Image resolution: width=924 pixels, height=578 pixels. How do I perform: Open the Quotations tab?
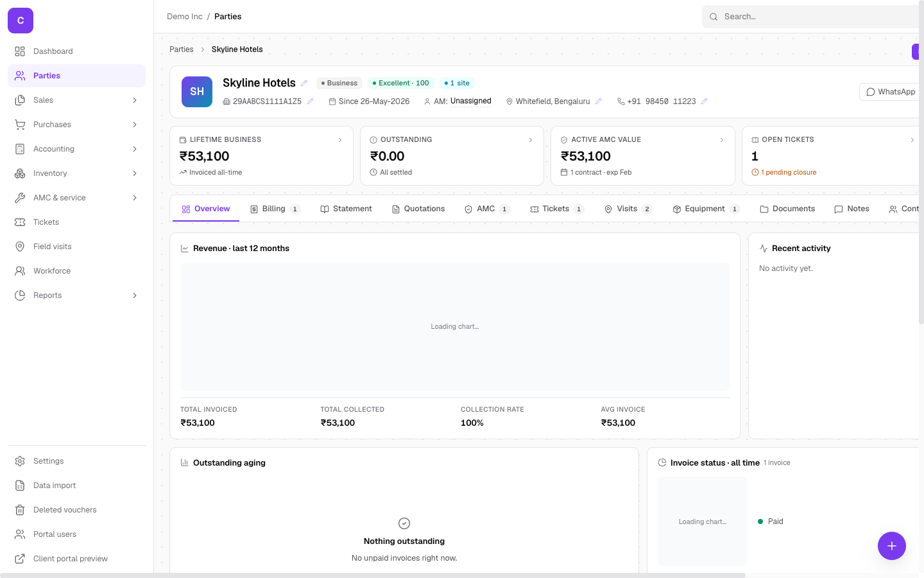(418, 209)
